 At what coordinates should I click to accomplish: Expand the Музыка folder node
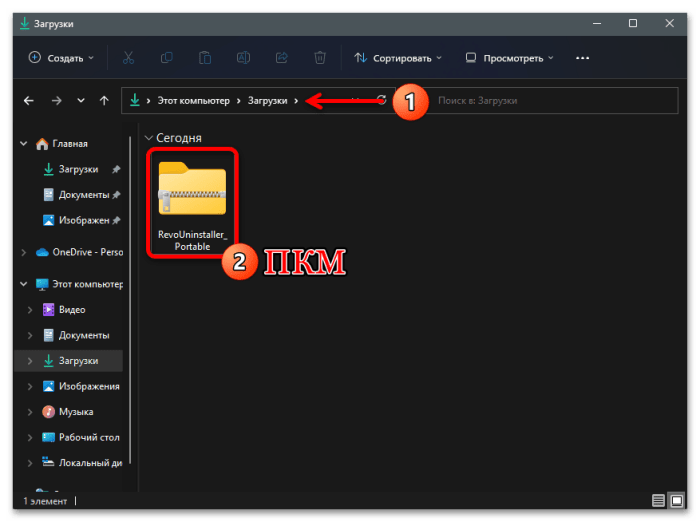pos(30,412)
